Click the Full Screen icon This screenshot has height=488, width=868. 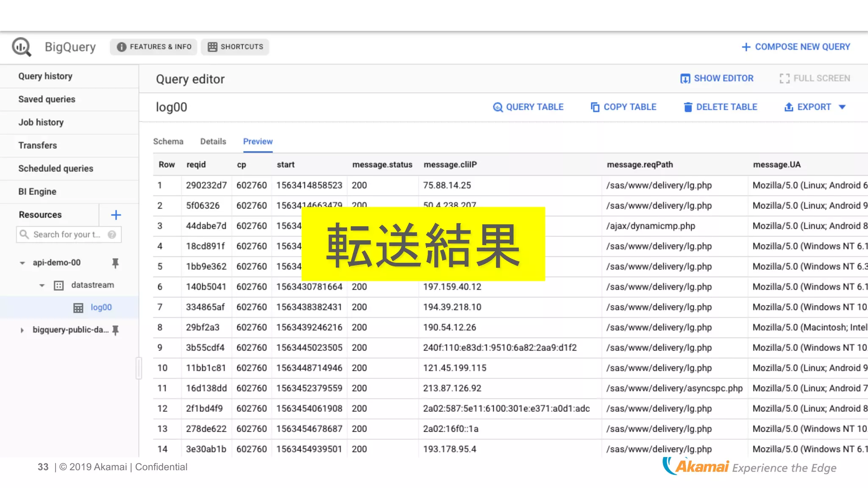(785, 78)
